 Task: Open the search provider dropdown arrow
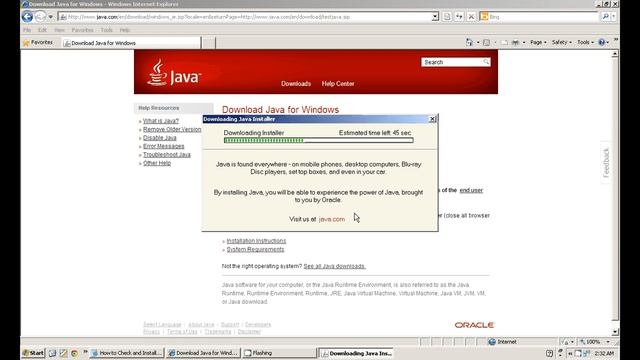(x=613, y=17)
